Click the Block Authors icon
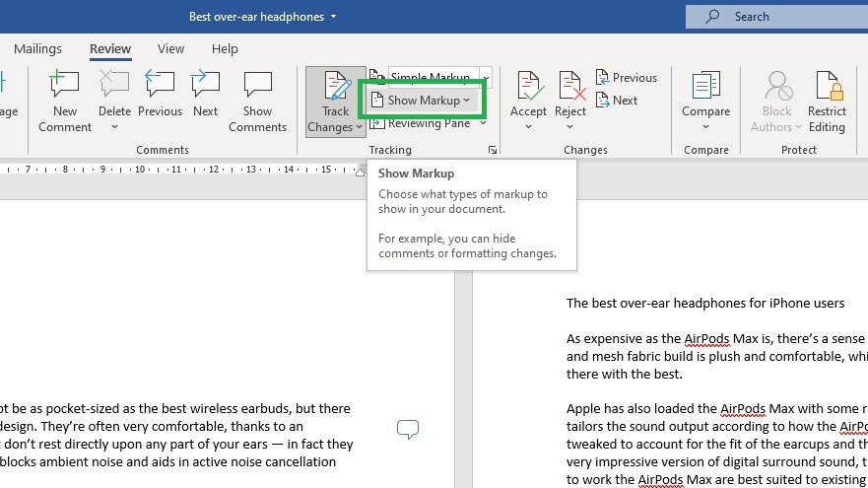This screenshot has height=488, width=868. [776, 85]
